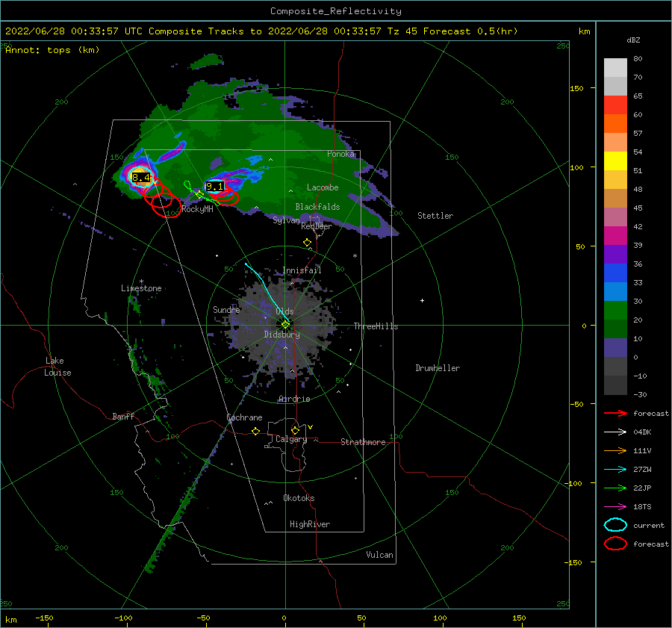Click the yellow radar-site diamond between Olds and Didsbury
The image size is (672, 628).
pyautogui.click(x=285, y=325)
